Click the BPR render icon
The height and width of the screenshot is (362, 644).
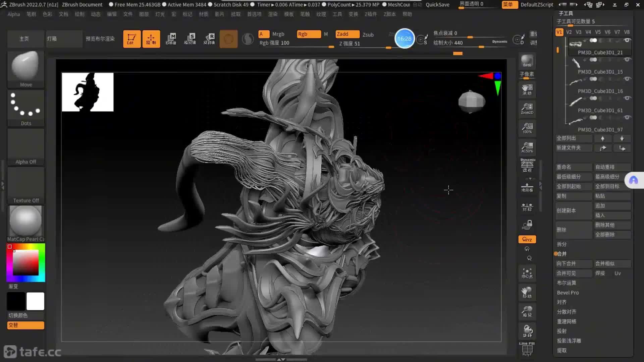pos(527,61)
